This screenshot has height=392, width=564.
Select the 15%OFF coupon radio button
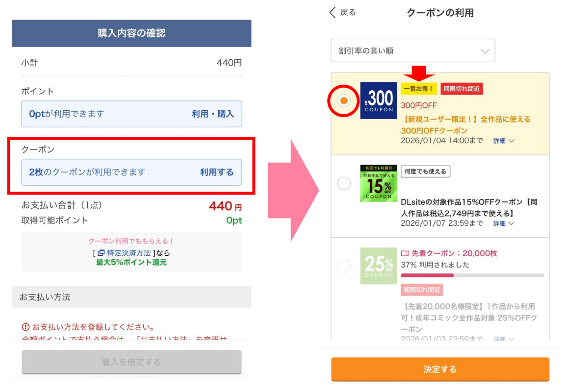[344, 183]
